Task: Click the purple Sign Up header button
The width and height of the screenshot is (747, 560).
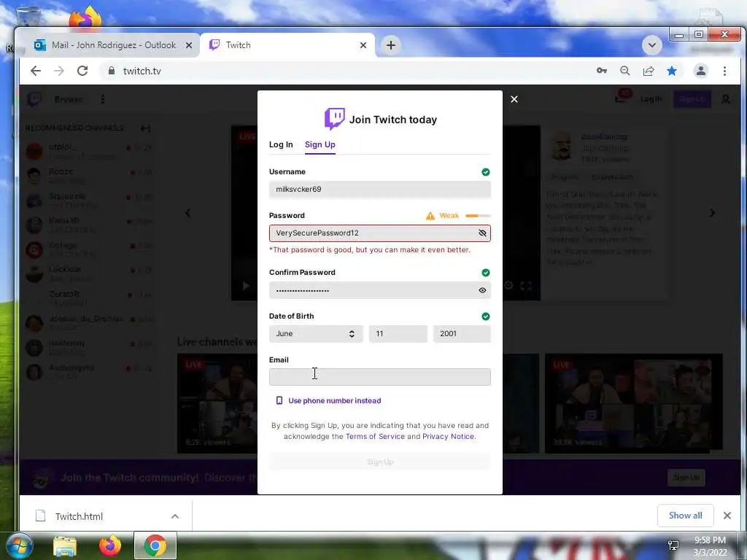Action: [x=692, y=99]
